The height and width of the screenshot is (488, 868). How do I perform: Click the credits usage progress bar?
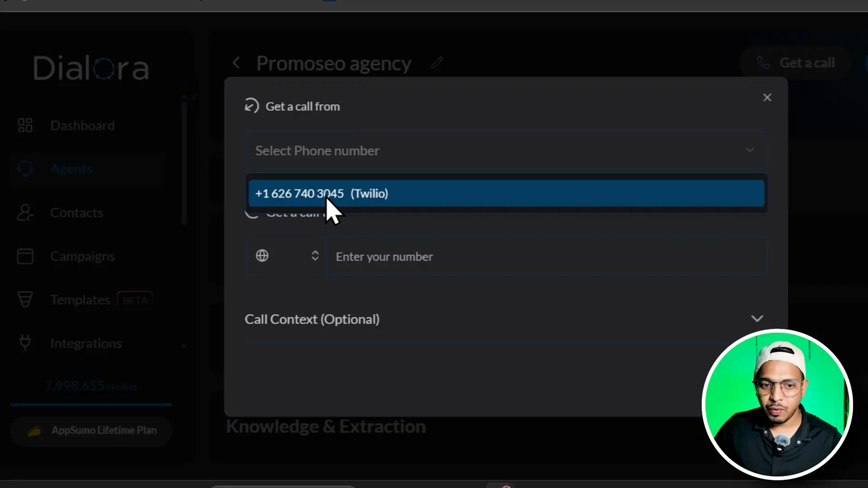tap(90, 405)
